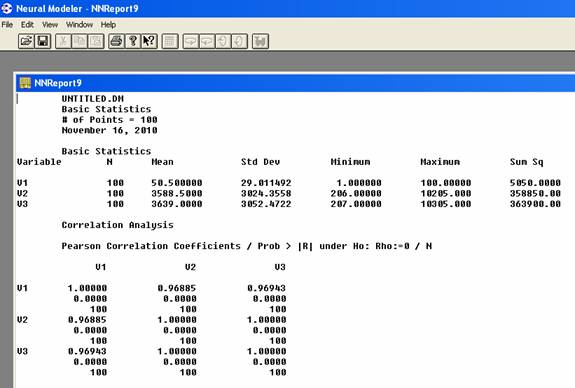
Task: Click V3 maximum value 10305.000
Action: tap(446, 204)
